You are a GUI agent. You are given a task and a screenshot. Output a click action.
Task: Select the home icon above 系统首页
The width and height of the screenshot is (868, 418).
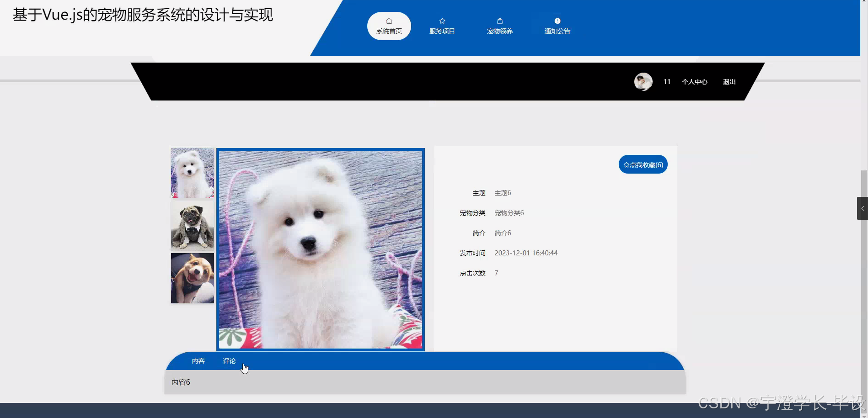point(389,20)
